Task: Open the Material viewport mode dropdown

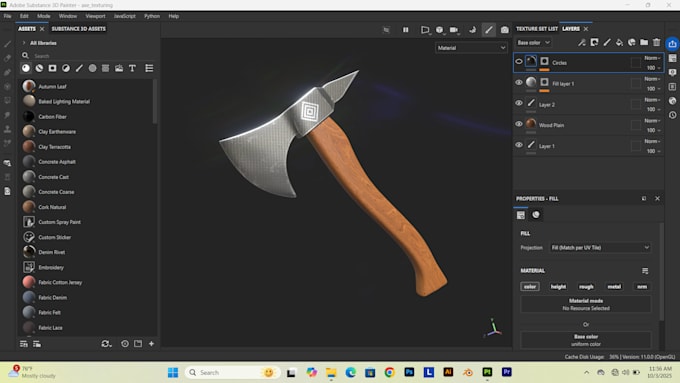Action: [x=471, y=48]
